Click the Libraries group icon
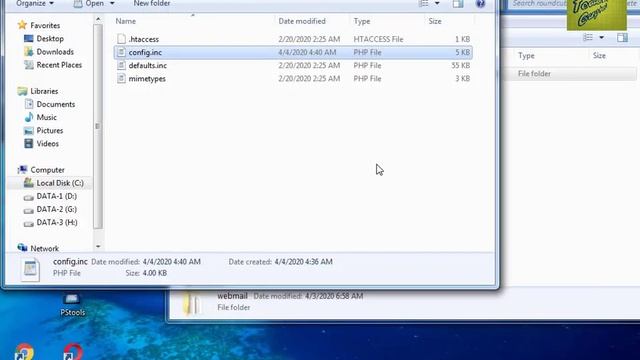 (22, 91)
